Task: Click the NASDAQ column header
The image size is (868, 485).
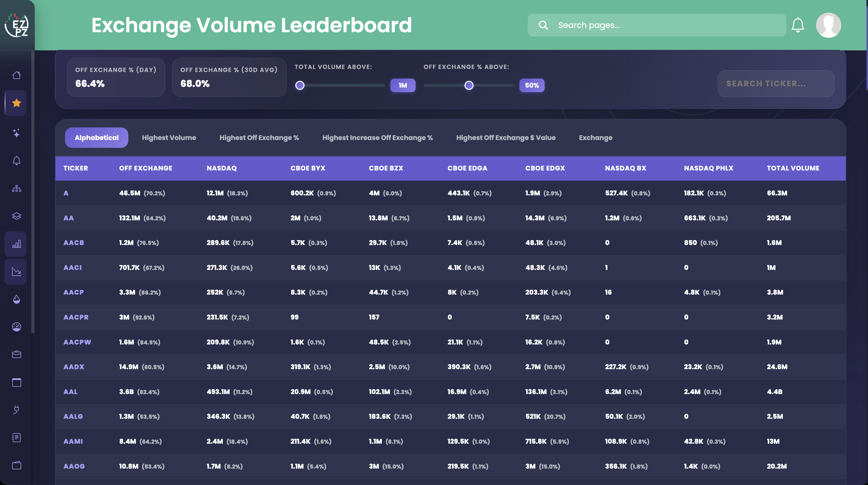Action: [x=222, y=168]
